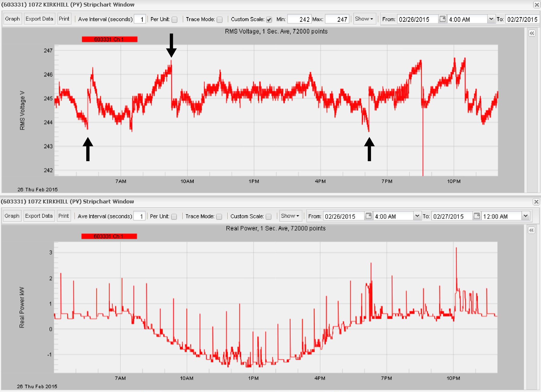This screenshot has height=392, width=541.
Task: Click the Min value field showing 242
Action: [299, 19]
